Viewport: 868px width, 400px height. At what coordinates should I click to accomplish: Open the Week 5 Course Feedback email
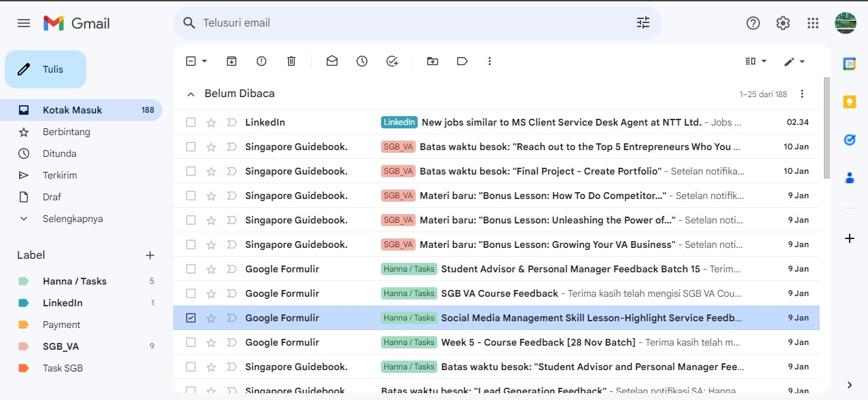[538, 342]
